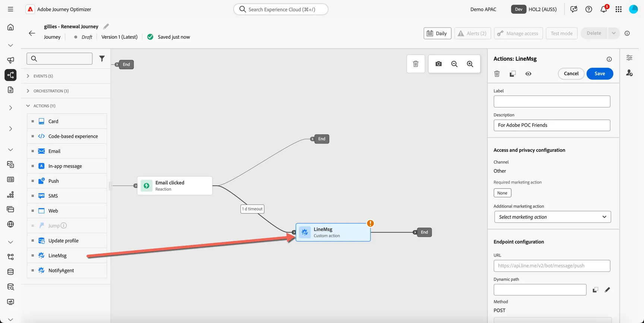Copy the LineMsg action in panel
The height and width of the screenshot is (323, 644).
(513, 73)
